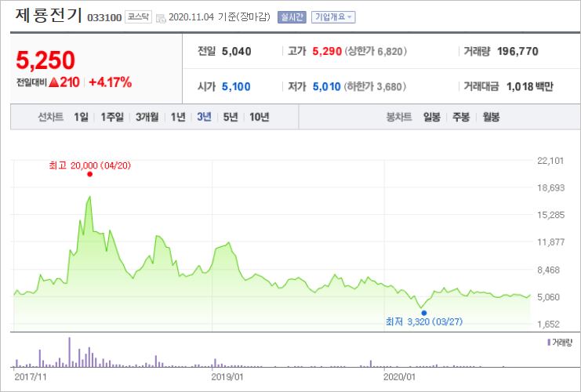Click the 2020/01 axis date label
Screen dimensions: 581x392
click(399, 377)
